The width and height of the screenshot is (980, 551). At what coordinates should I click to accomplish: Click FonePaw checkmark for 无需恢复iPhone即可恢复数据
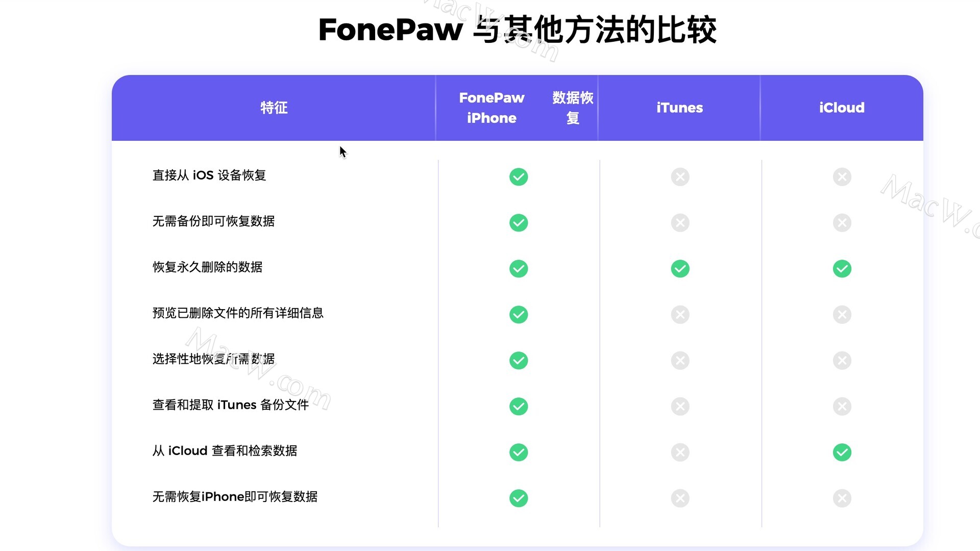pos(519,498)
